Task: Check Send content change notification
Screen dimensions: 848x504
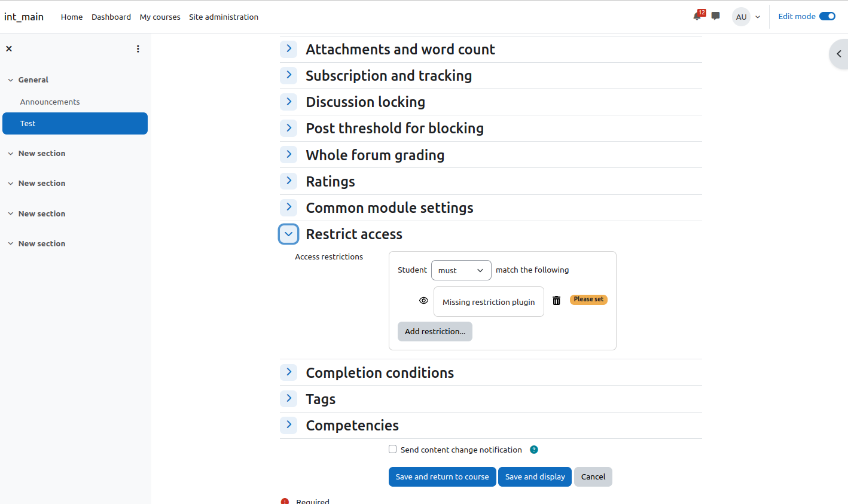Action: pos(393,449)
